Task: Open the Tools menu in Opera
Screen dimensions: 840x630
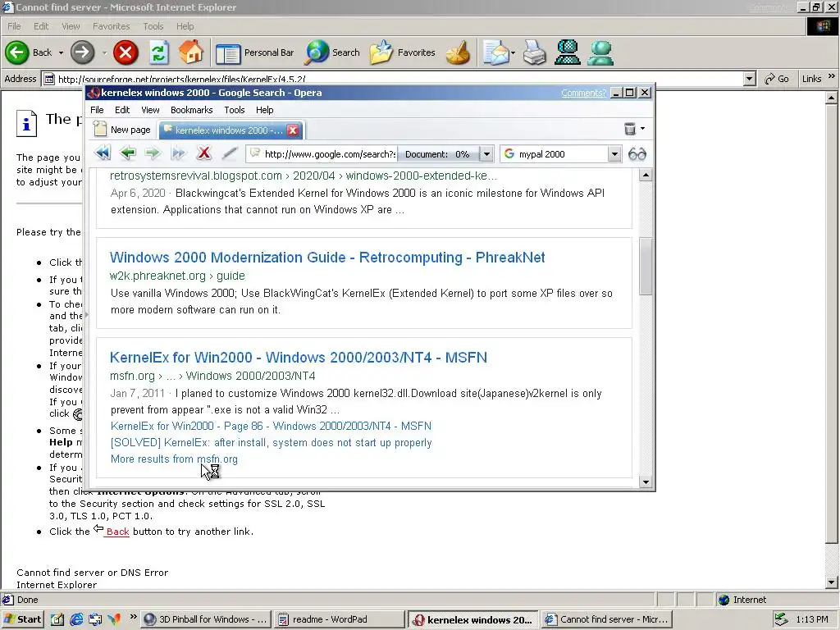Action: 234,110
